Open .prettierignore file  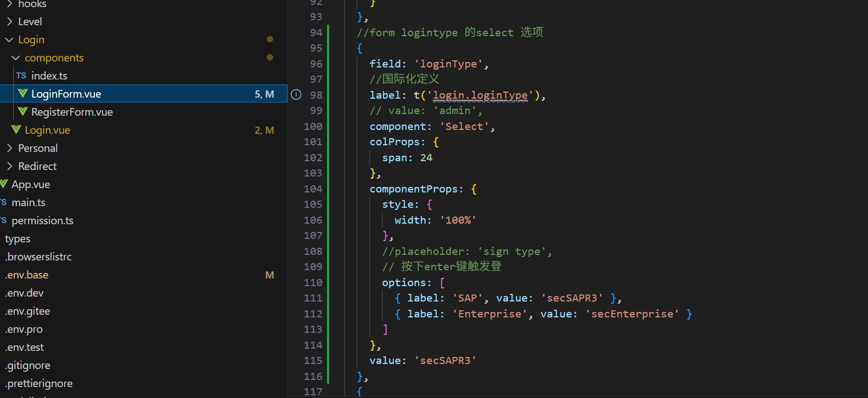(38, 383)
